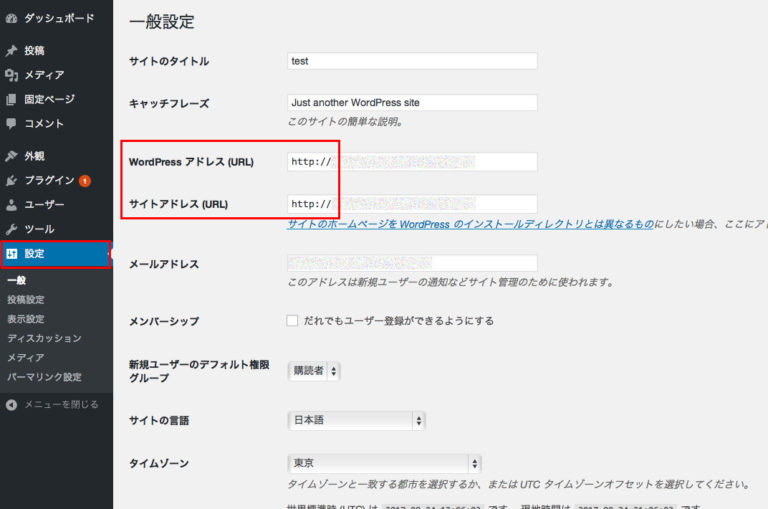Collapse the sidebar with メニューを閉じる

point(53,405)
